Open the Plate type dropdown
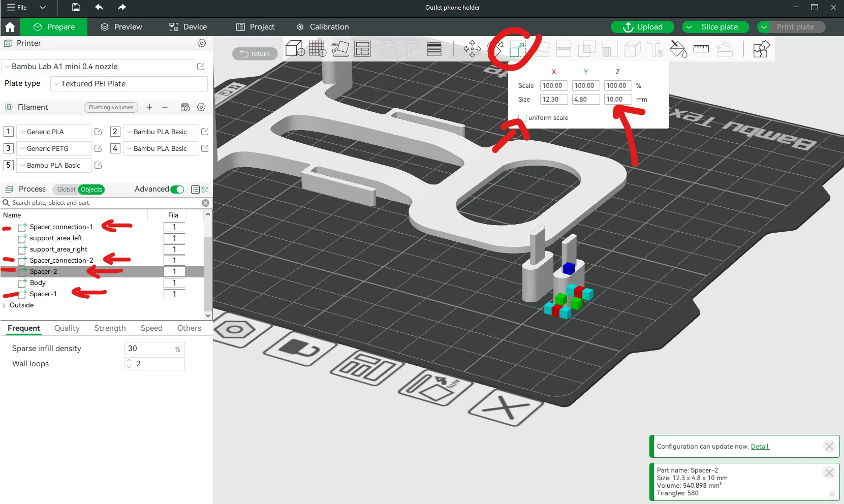 [129, 84]
